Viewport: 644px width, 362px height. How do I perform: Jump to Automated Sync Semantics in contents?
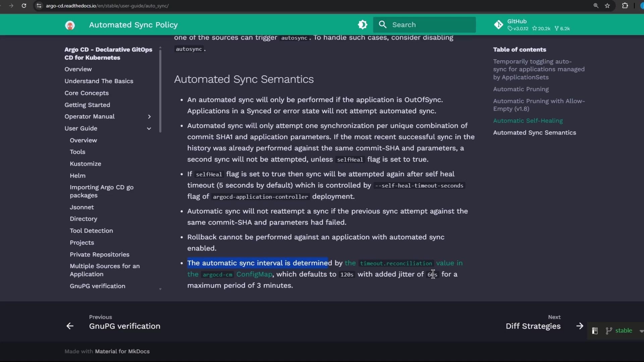coord(535,133)
